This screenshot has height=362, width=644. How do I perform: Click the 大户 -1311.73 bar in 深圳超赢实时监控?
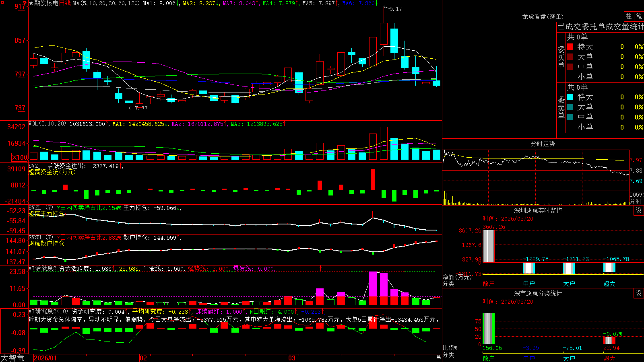[569, 269]
